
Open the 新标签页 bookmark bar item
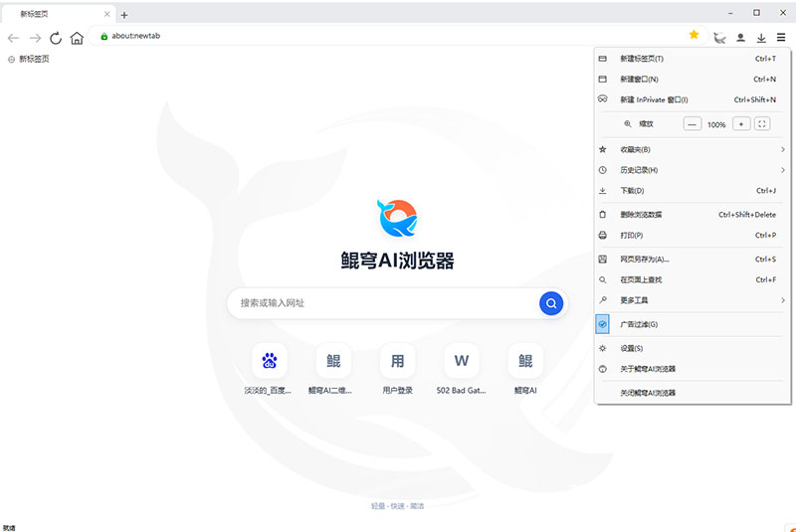pos(29,60)
